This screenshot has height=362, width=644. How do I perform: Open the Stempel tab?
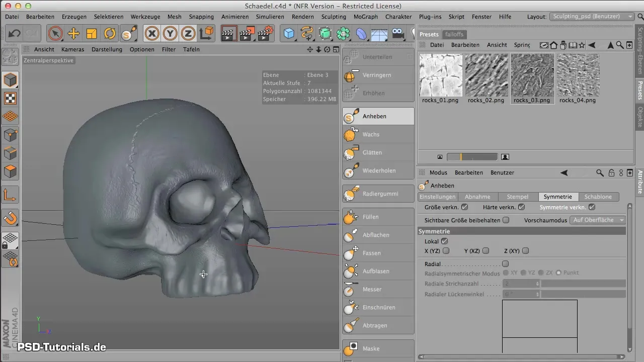point(518,197)
